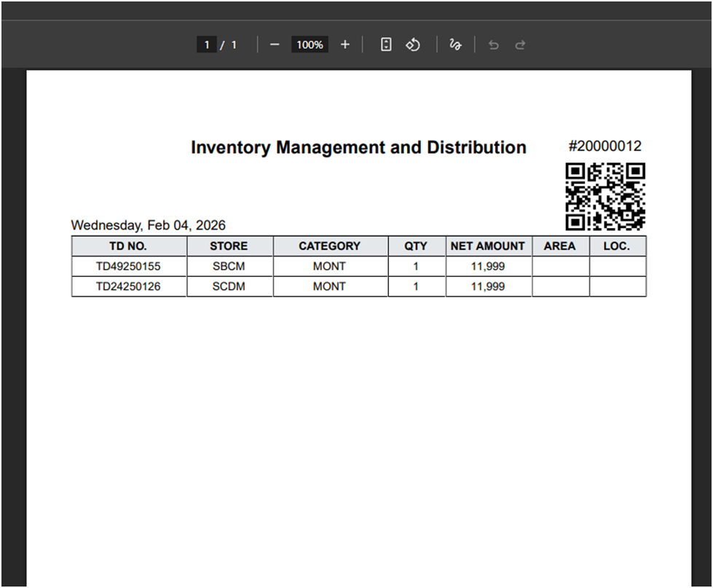
Task: Click the fit to page icon
Action: click(x=386, y=45)
